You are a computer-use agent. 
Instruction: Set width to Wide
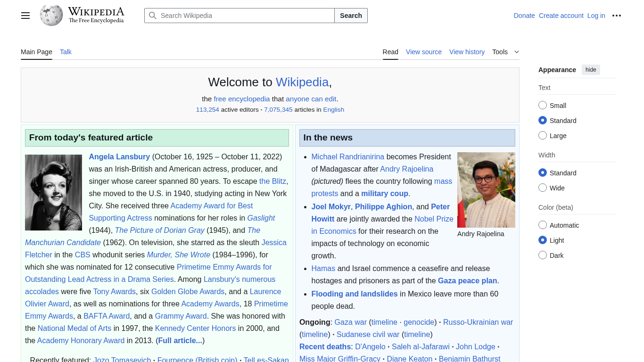[x=543, y=188]
